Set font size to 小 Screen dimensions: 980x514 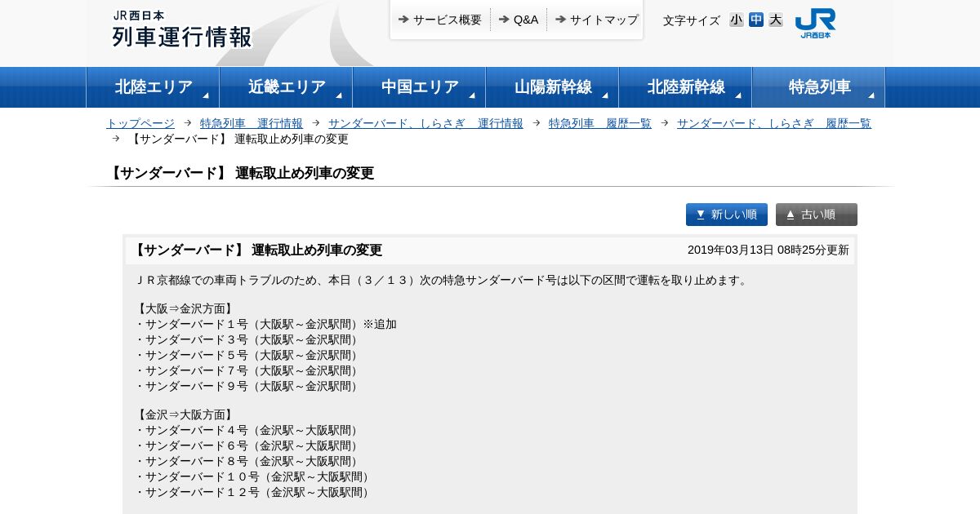pos(737,20)
